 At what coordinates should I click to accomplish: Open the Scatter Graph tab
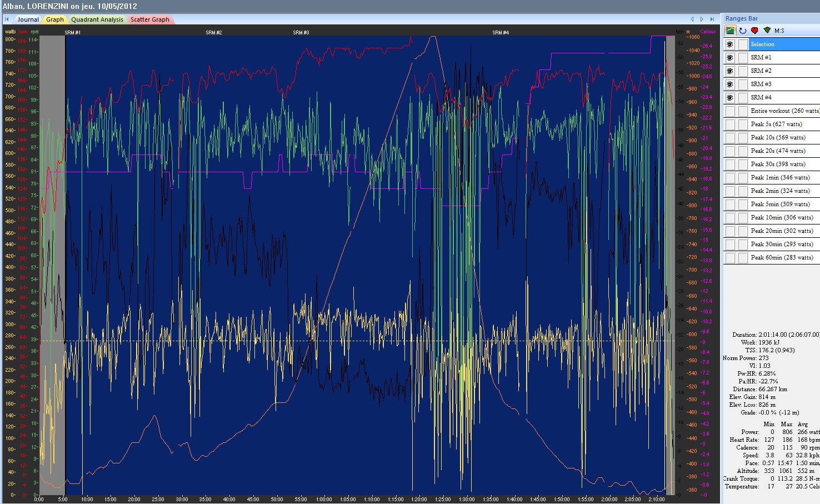pyautogui.click(x=150, y=19)
